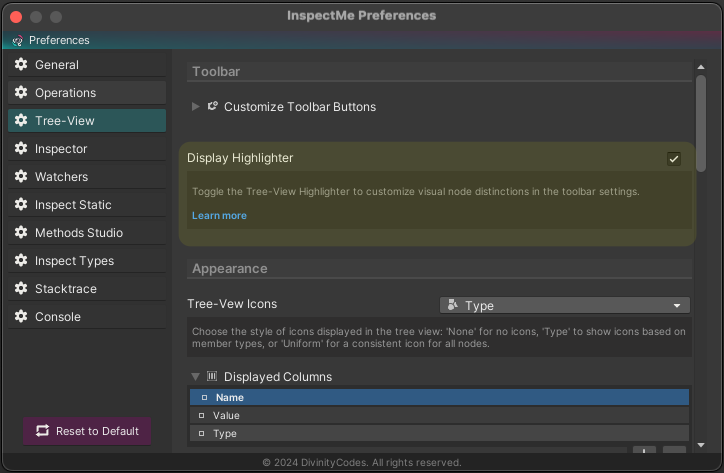Select the Value column's square handle
The height and width of the screenshot is (473, 724).
201,416
